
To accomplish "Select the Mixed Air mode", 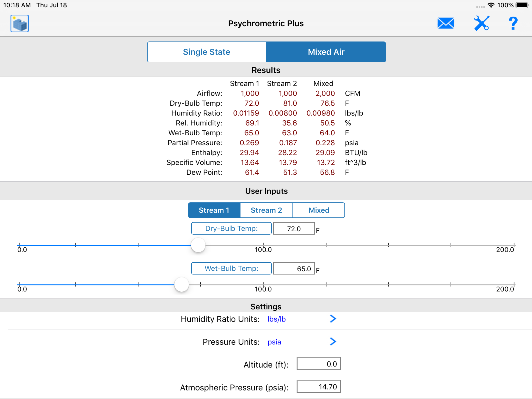I will [326, 52].
